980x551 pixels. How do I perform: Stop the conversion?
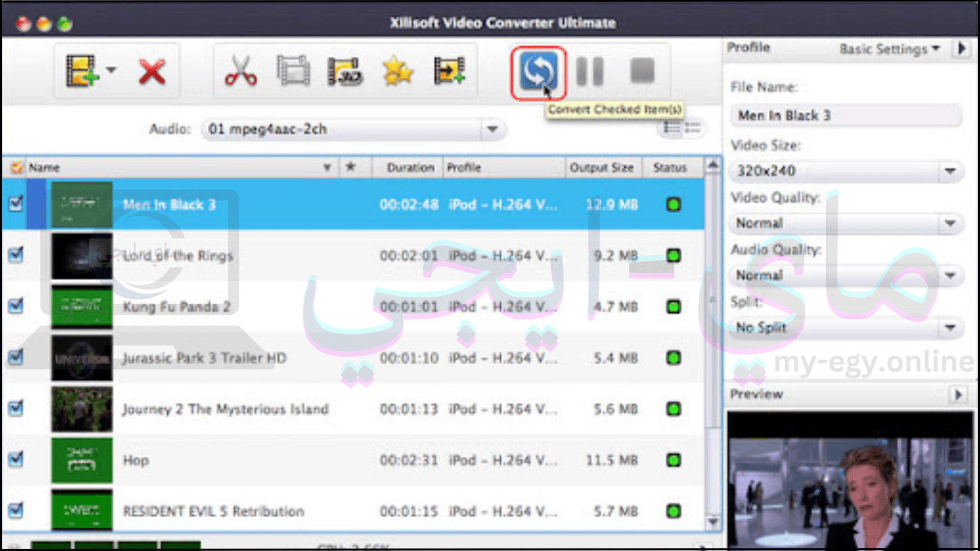tap(642, 70)
